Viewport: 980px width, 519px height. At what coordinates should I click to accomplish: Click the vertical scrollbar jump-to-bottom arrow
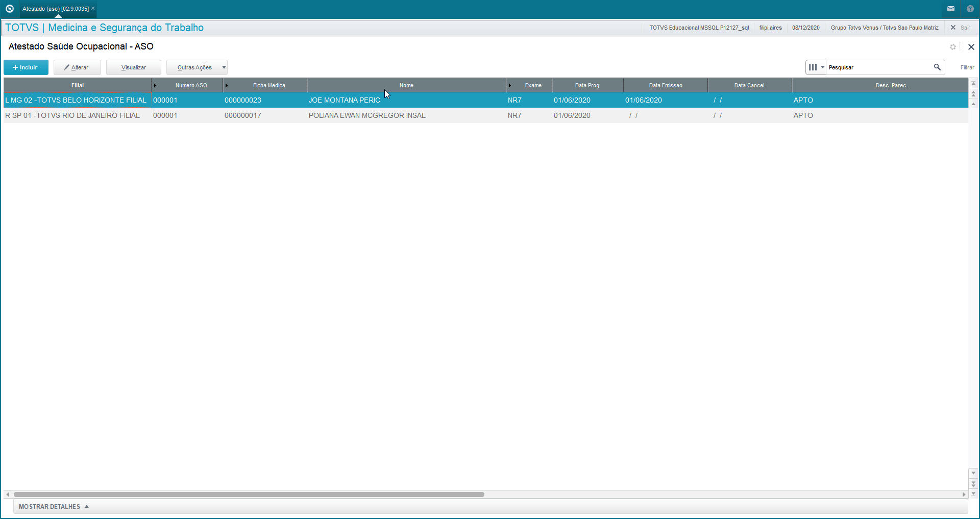[973, 493]
